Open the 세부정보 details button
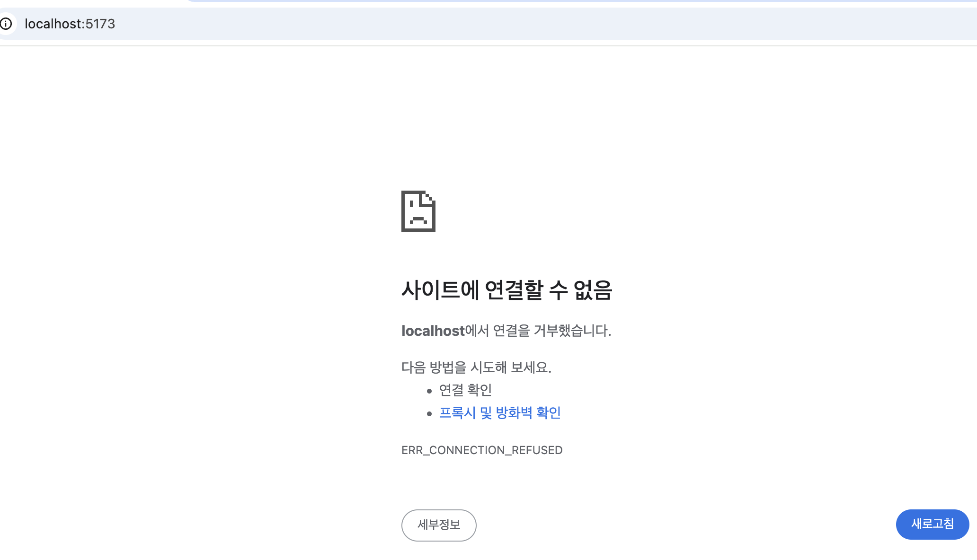Viewport: 977px width, 560px height. coord(438,525)
